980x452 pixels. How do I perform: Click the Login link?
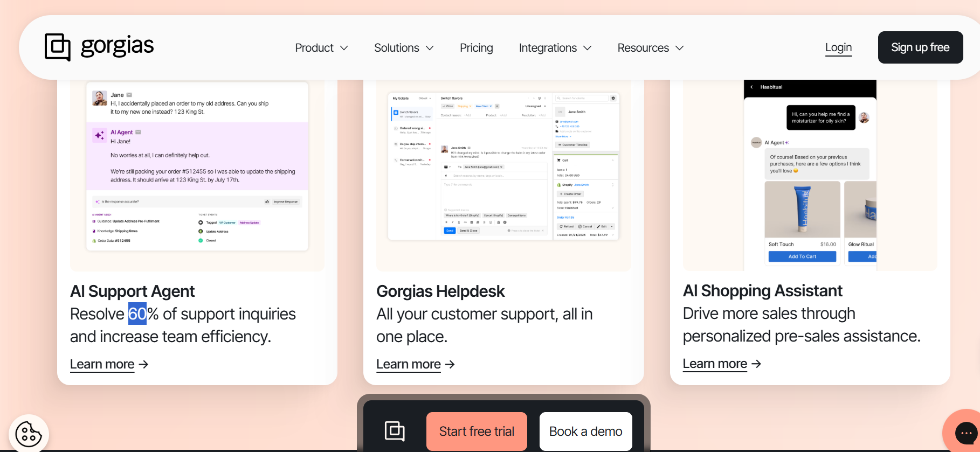click(839, 47)
